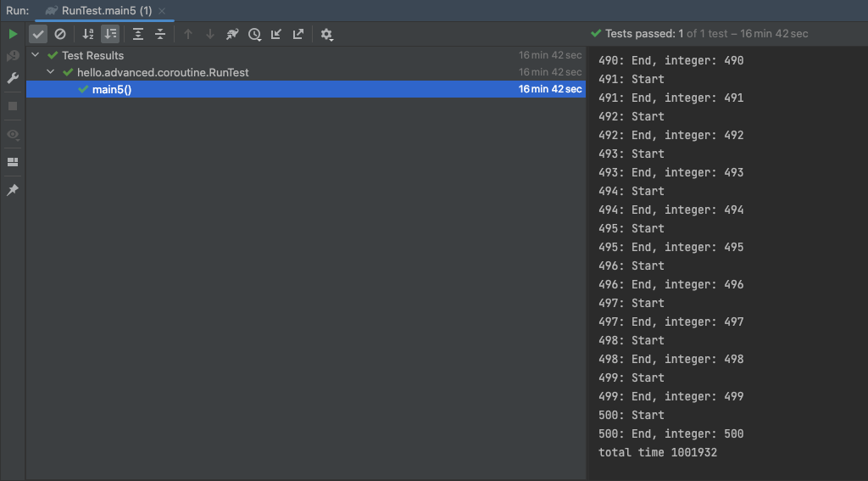Click '500: Start' output line
868x481 pixels.
point(631,415)
